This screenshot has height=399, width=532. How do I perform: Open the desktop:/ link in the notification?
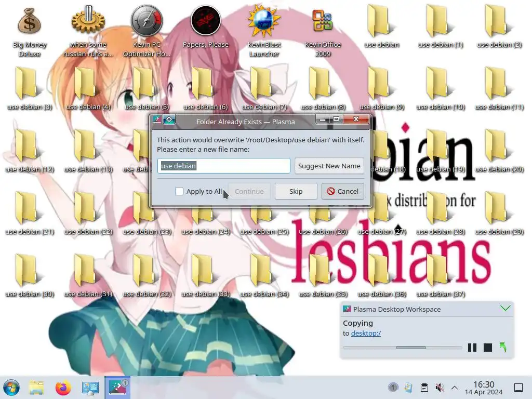[366, 333]
